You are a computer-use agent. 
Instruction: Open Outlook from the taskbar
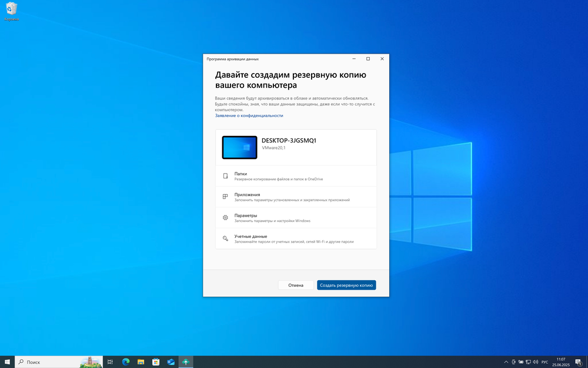[171, 362]
